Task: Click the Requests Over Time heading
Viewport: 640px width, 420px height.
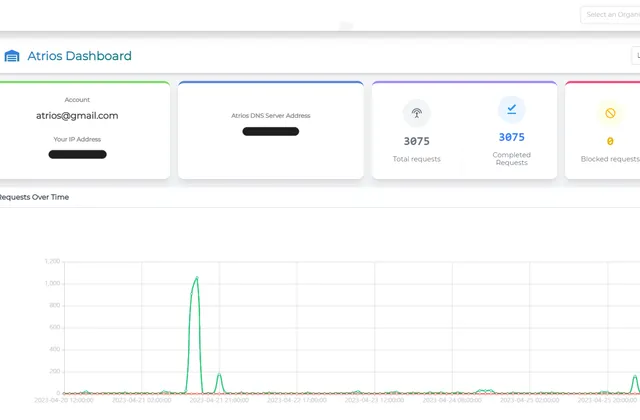Action: pos(34,197)
